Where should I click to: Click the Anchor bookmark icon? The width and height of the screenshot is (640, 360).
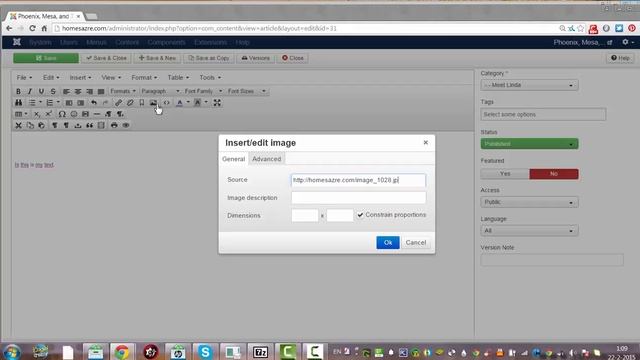(x=142, y=103)
